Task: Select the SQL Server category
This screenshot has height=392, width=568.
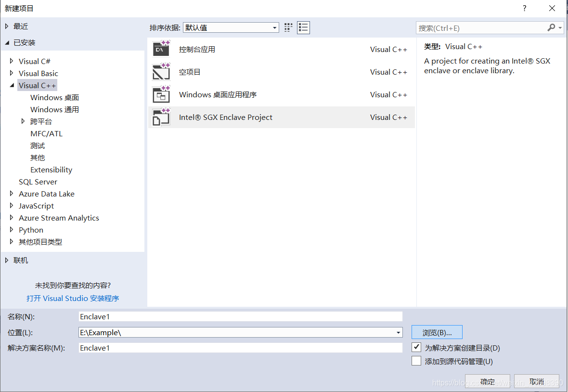Action: click(38, 182)
